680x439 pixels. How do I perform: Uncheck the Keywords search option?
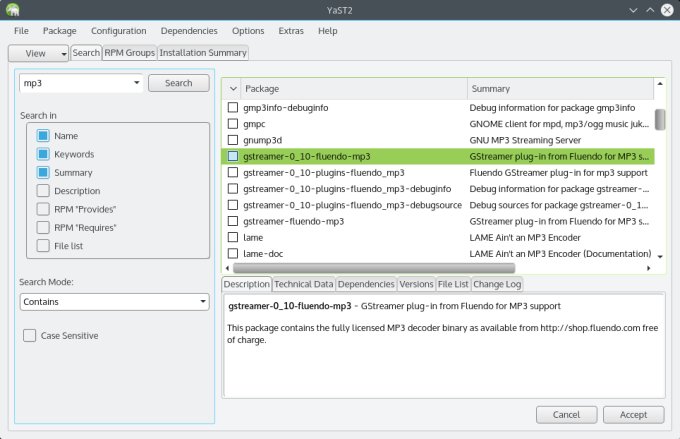43,154
